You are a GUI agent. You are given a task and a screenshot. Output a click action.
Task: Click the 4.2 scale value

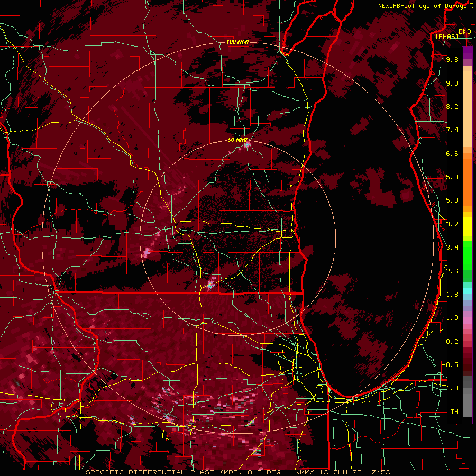[x=452, y=224]
